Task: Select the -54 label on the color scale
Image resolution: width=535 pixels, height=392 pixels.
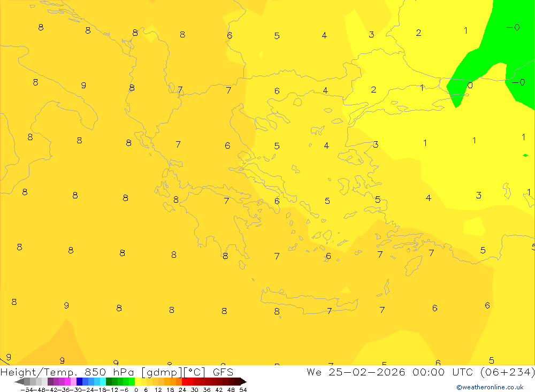Action: click(27, 390)
